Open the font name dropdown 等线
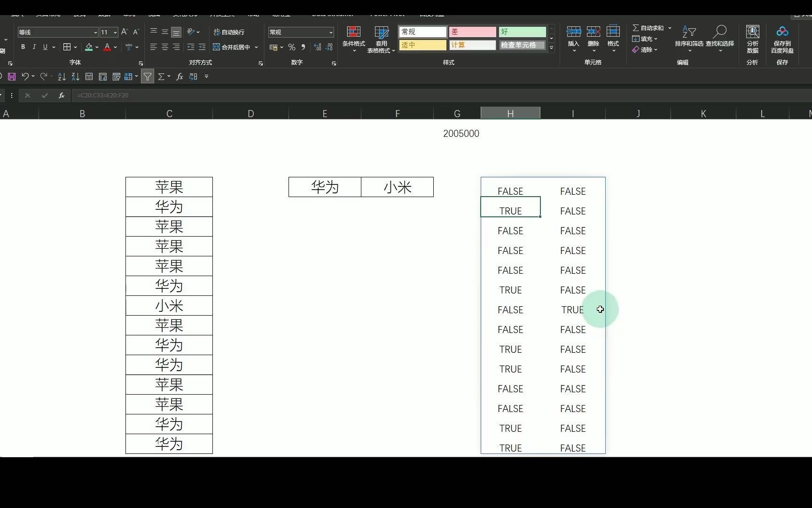The width and height of the screenshot is (812, 508). pos(95,32)
